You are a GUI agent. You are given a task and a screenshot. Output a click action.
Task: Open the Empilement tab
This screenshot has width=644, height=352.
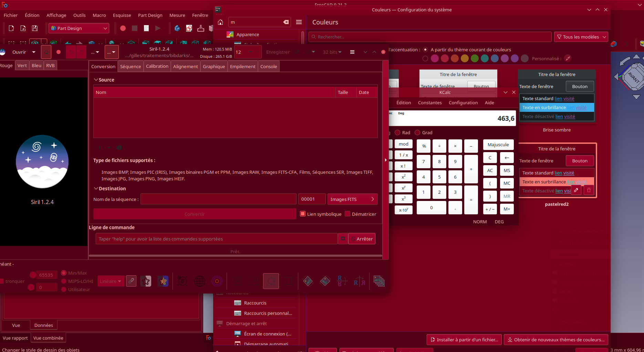(x=243, y=66)
